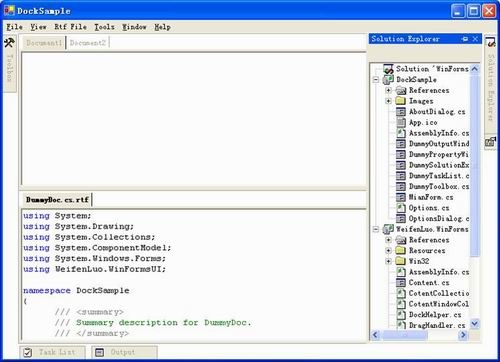Screen dimensions: 500x362
Task: Click the DockSample AssemblyInfo.cs file icon
Action: tap(401, 133)
